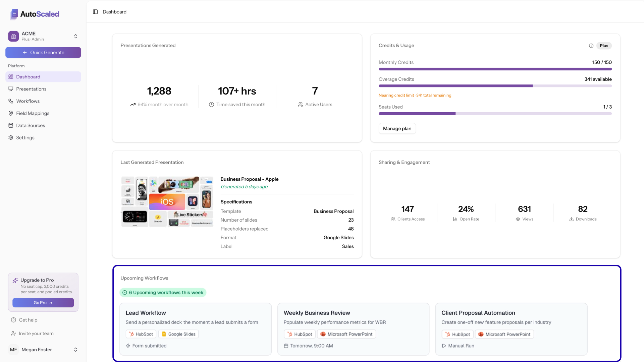Click the check icon in upcoming workflows badge

click(x=124, y=293)
